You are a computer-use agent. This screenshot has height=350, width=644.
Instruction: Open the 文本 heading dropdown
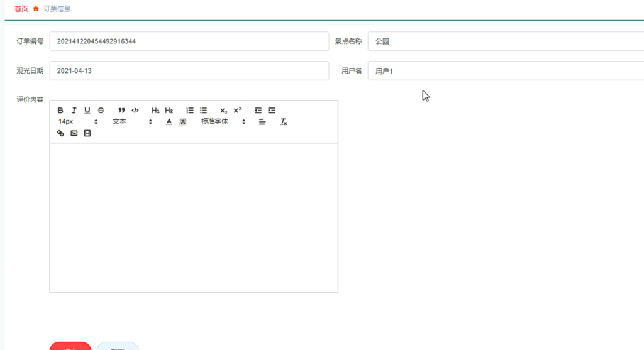132,122
